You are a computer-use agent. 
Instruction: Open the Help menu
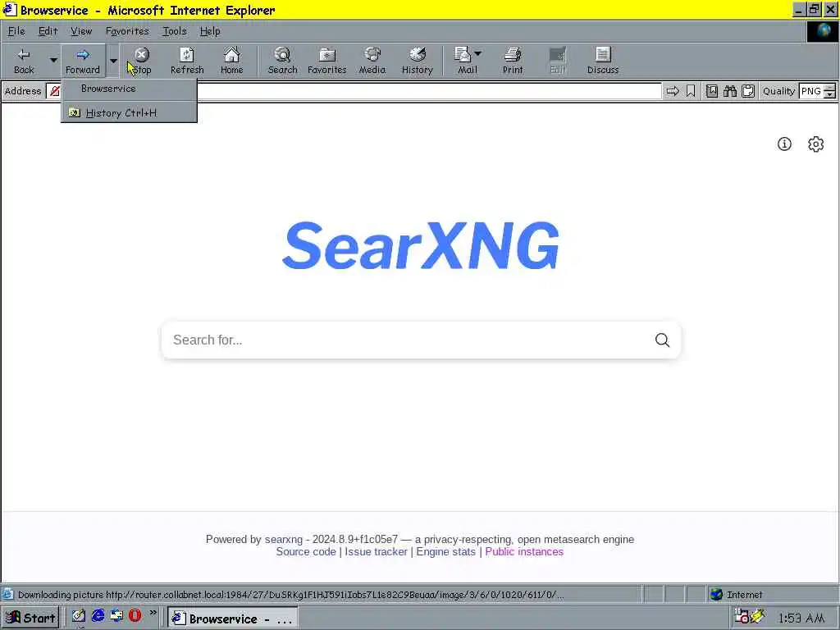point(210,31)
